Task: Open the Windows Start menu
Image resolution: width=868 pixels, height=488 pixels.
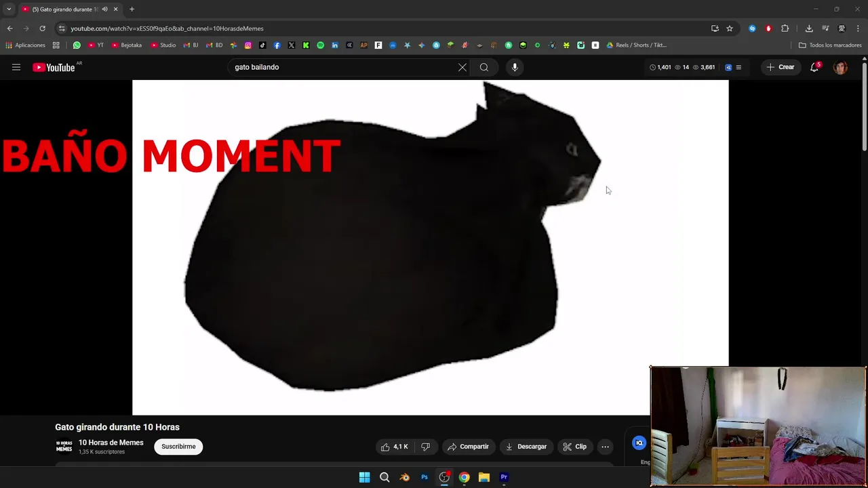Action: tap(365, 477)
